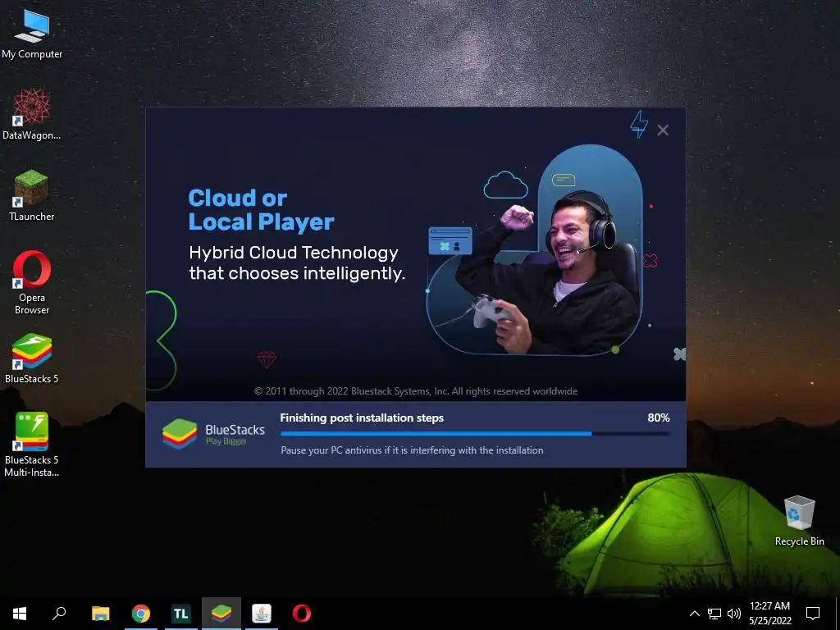The image size is (840, 630).
Task: Open Google Chrome from the taskbar
Action: click(x=141, y=614)
